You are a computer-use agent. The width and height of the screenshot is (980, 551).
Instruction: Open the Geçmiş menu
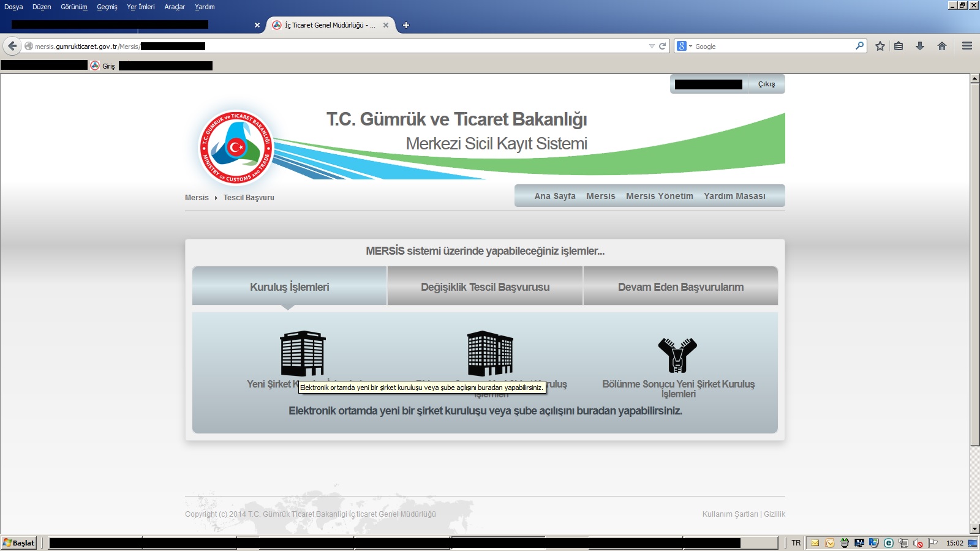pyautogui.click(x=107, y=7)
